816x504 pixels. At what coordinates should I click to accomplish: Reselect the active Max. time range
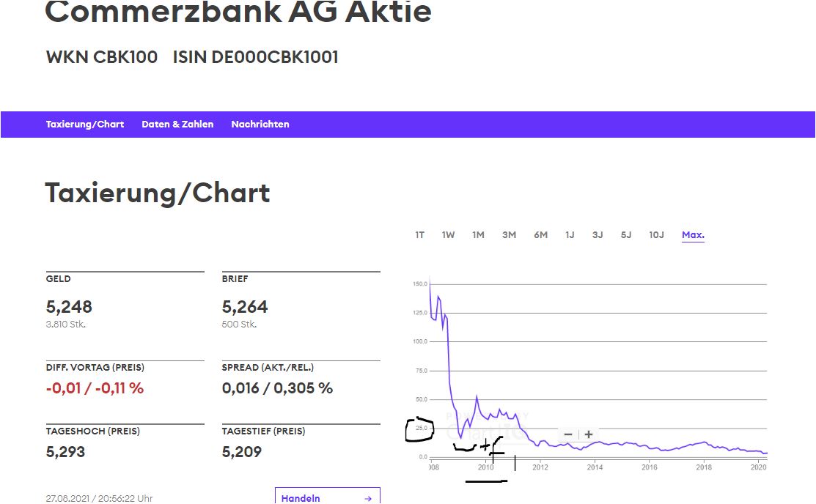[692, 234]
